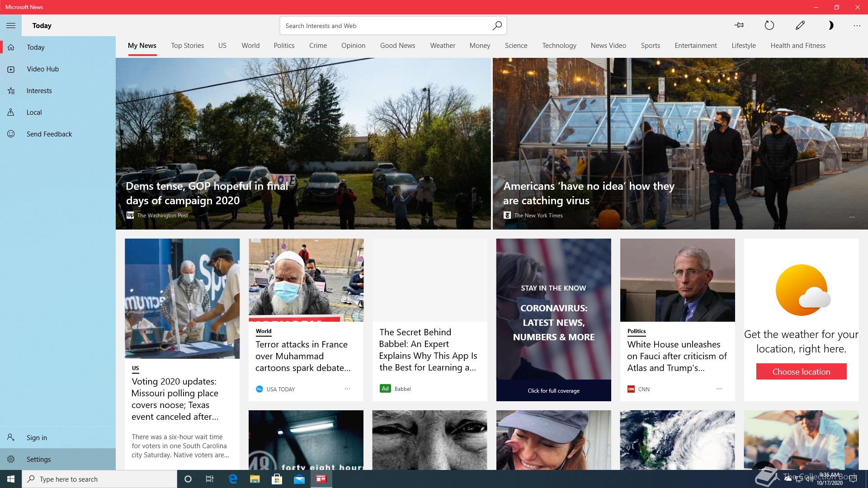The image size is (868, 488).
Task: Click the hurricane satellite image thumbnail
Action: 677,440
